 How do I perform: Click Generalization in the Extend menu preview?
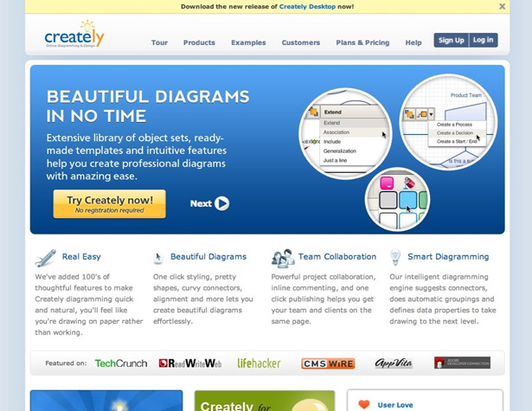340,151
